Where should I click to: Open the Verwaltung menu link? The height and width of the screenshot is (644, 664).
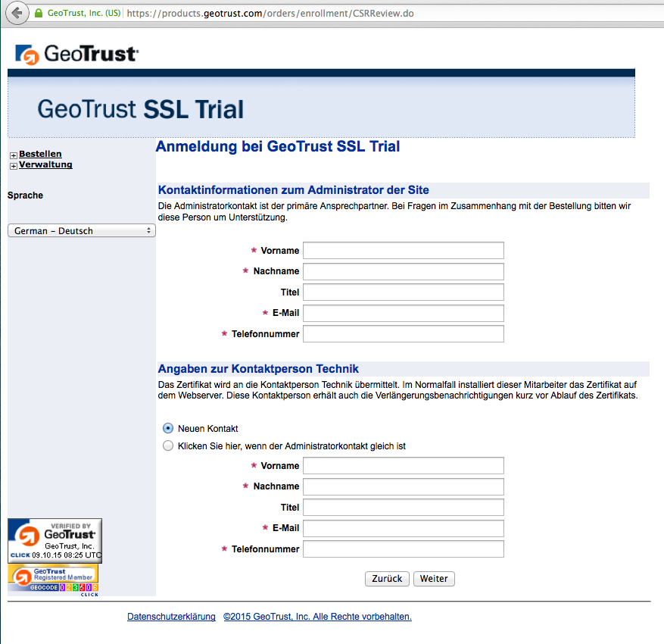pos(45,164)
